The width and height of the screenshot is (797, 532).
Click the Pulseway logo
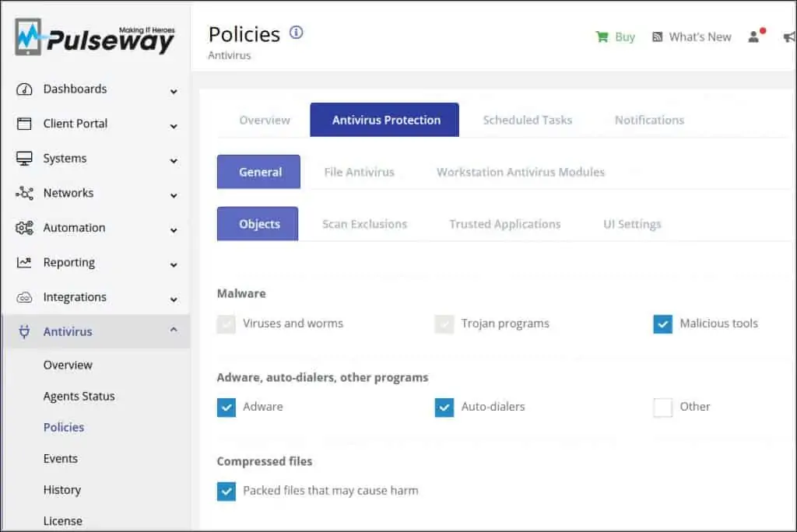(95, 37)
